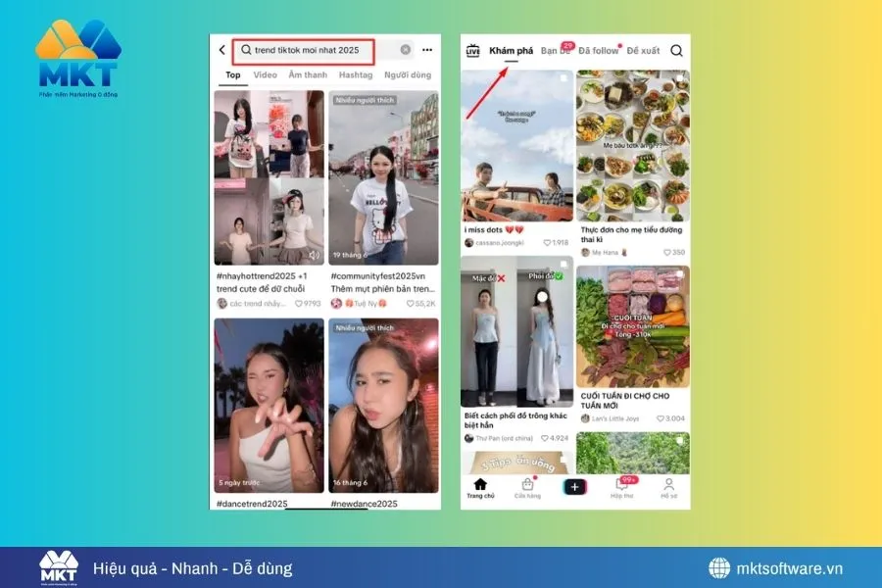Screen dimensions: 882x588
Task: Tap the + button to create a video
Action: pyautogui.click(x=573, y=485)
